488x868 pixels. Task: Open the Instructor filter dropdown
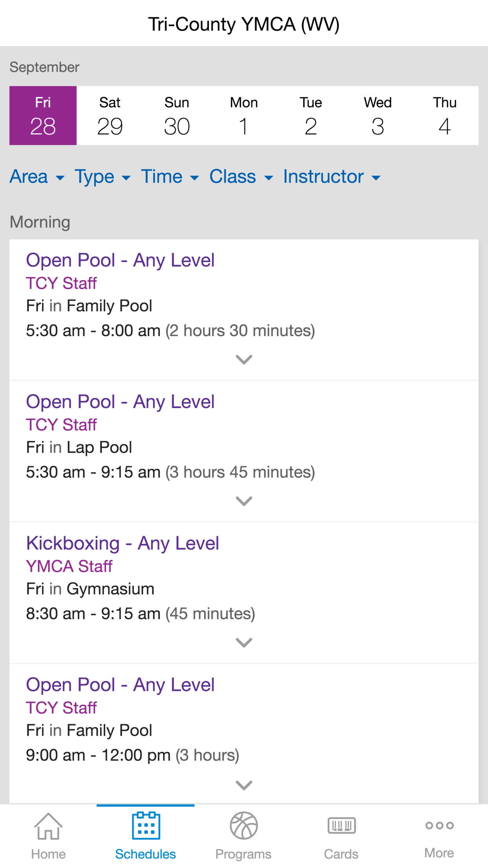coord(332,177)
